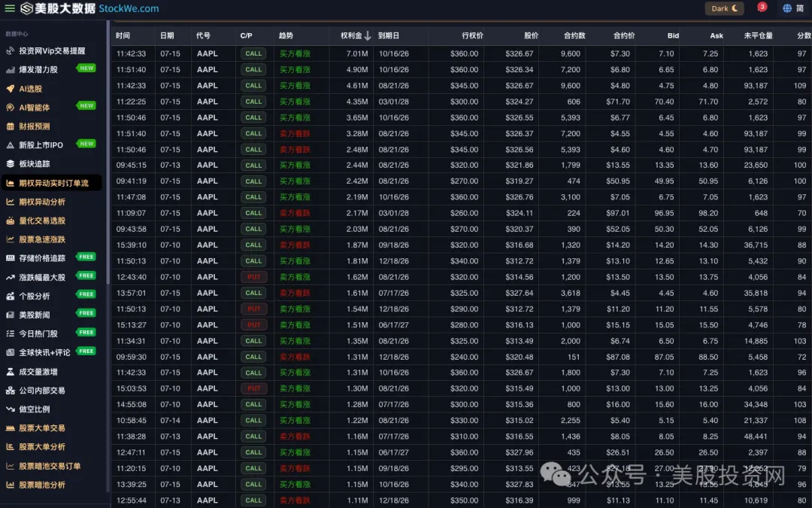Click the 股票急速涨跌 icon
This screenshot has height=508, width=812.
coord(10,239)
